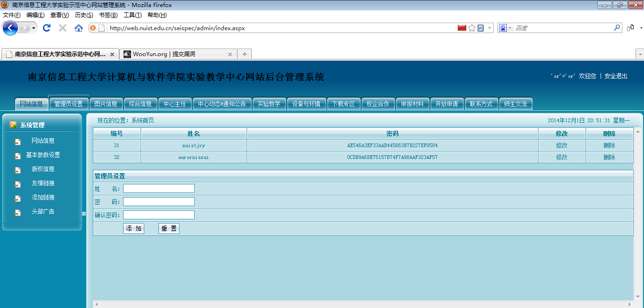Open the 编辑 menu
The height and width of the screenshot is (308, 644).
pos(35,15)
